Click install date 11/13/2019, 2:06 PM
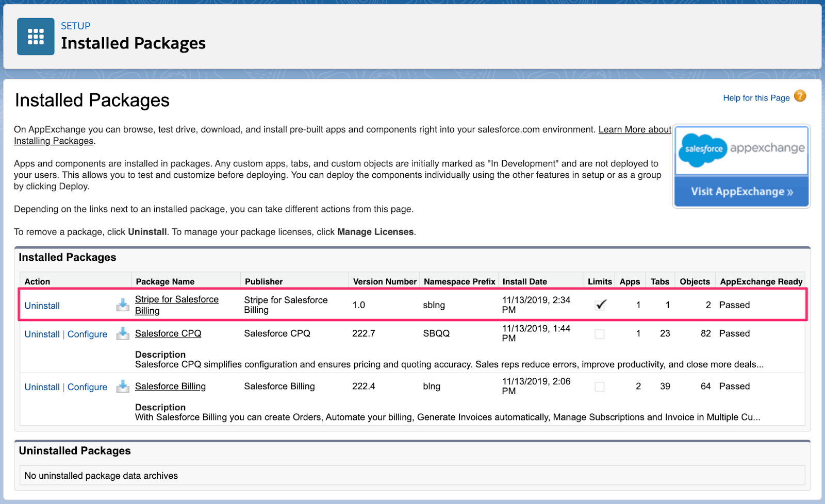This screenshot has height=504, width=825. (536, 386)
